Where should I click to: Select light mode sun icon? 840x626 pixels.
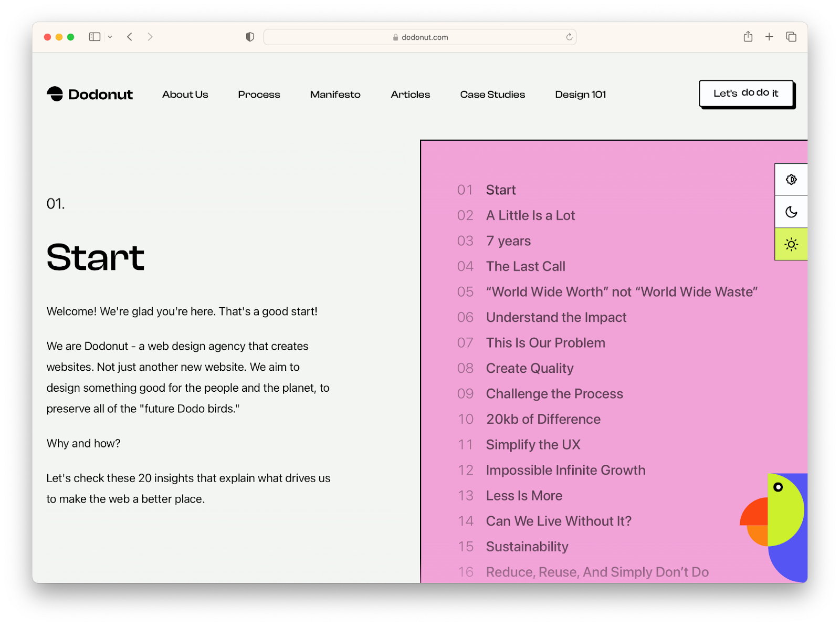pyautogui.click(x=791, y=244)
